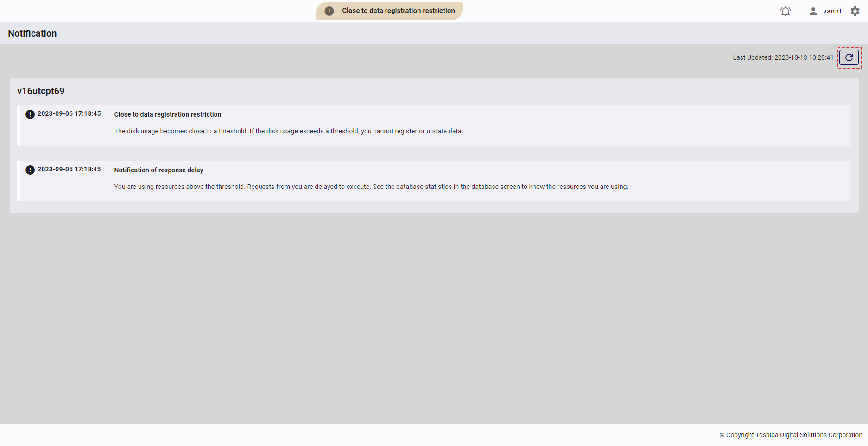This screenshot has height=446, width=868.
Task: Click the top banner text about data registration restriction
Action: pyautogui.click(x=398, y=11)
